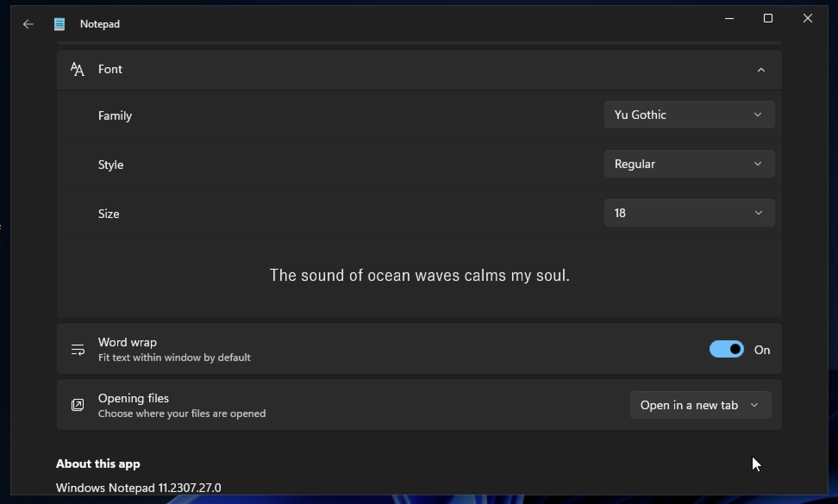Click the Notepad title text
Screen dimensions: 838x504
click(100, 24)
